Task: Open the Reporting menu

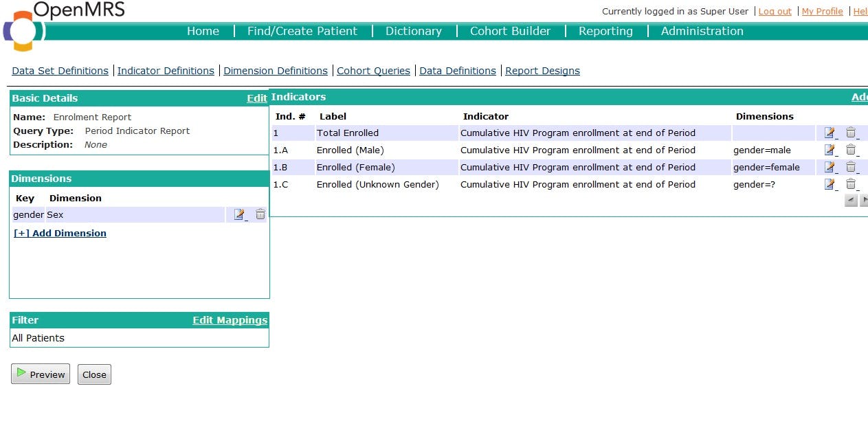Action: 605,31
